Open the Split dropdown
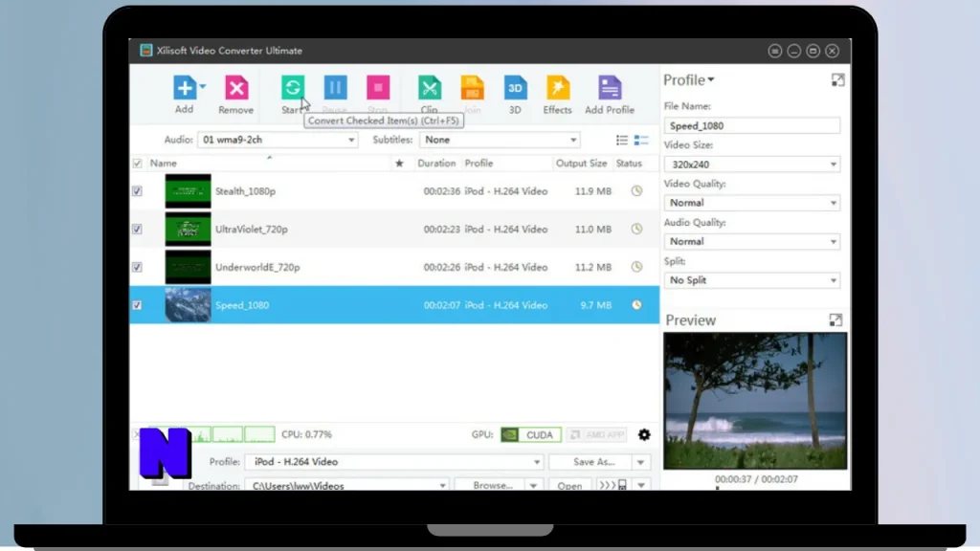This screenshot has width=980, height=551. click(752, 280)
